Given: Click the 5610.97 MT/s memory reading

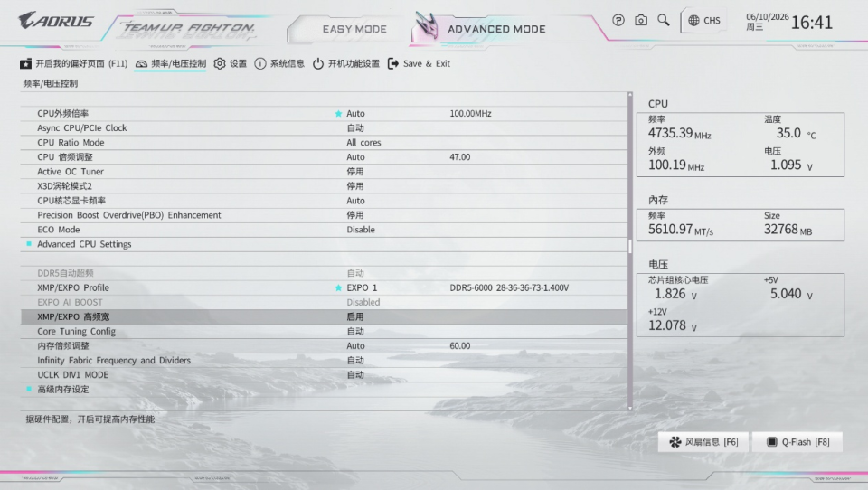Looking at the screenshot, I should 680,230.
